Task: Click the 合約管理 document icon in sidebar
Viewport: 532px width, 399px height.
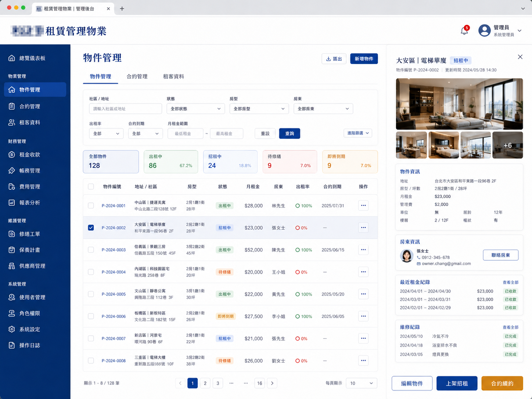Action: [x=12, y=106]
